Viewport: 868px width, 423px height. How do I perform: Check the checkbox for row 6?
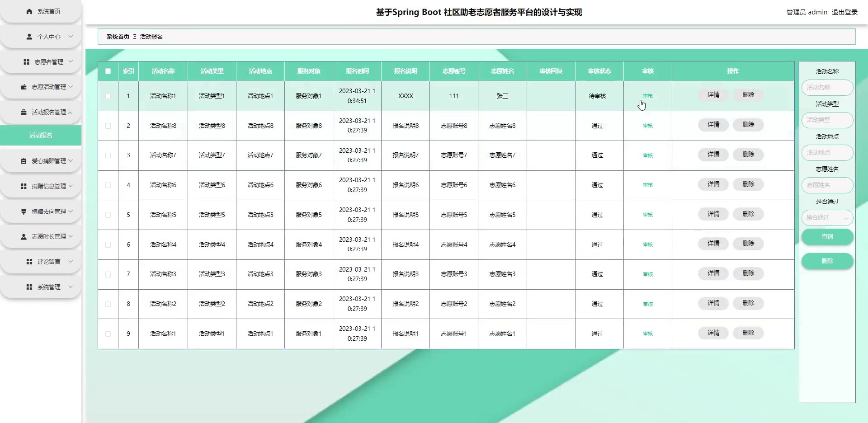[x=108, y=244]
